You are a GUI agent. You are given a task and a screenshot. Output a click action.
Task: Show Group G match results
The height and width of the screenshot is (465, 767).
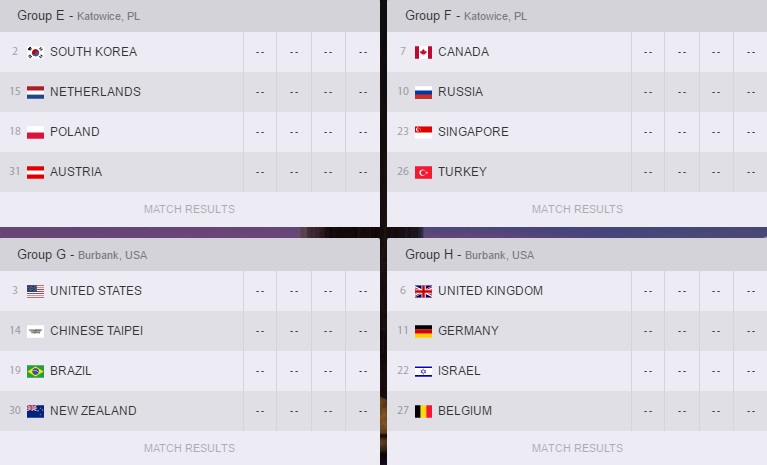(x=189, y=448)
